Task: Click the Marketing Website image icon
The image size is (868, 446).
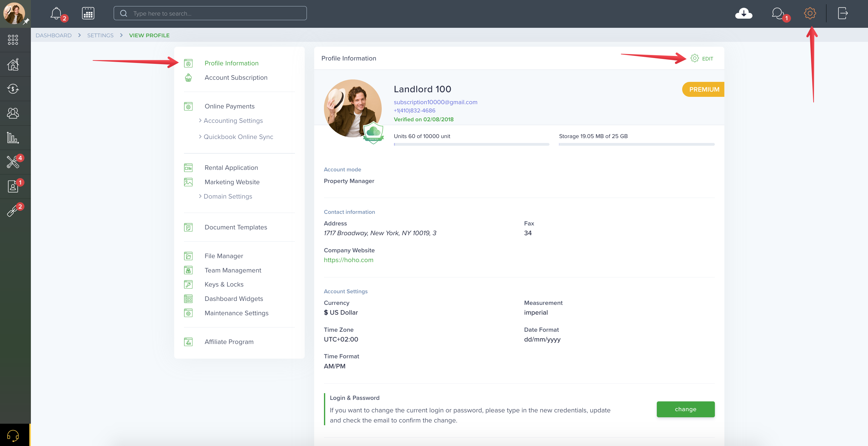Action: [188, 182]
